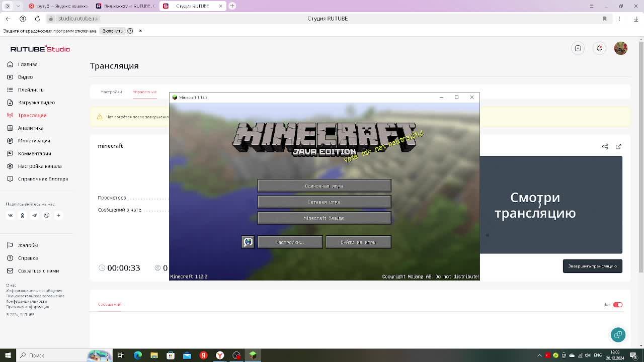This screenshot has height=362, width=644.
Task: Click the add video icon in header
Action: 578,48
